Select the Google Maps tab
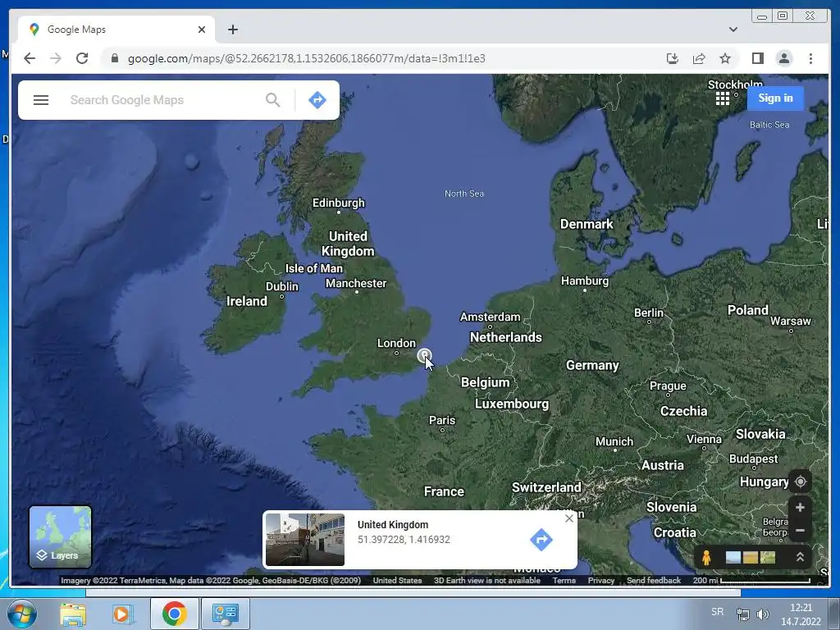Image resolution: width=840 pixels, height=630 pixels. [116, 30]
